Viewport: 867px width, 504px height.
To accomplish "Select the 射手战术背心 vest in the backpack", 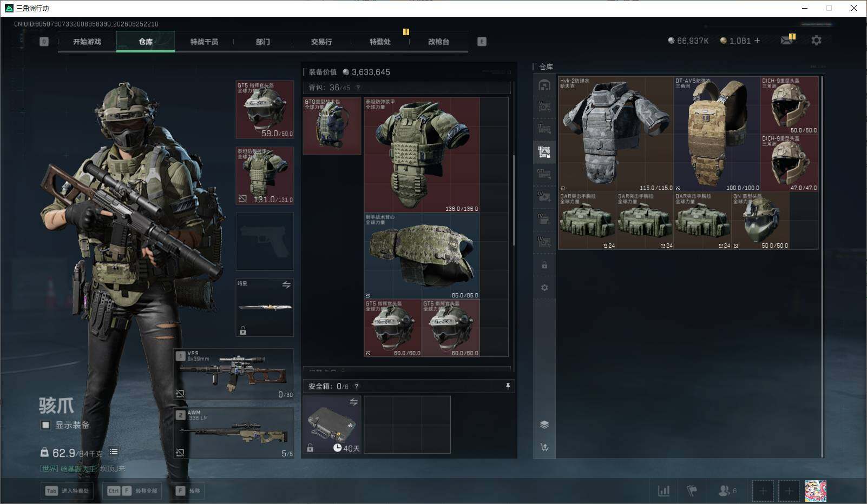I will [422, 256].
